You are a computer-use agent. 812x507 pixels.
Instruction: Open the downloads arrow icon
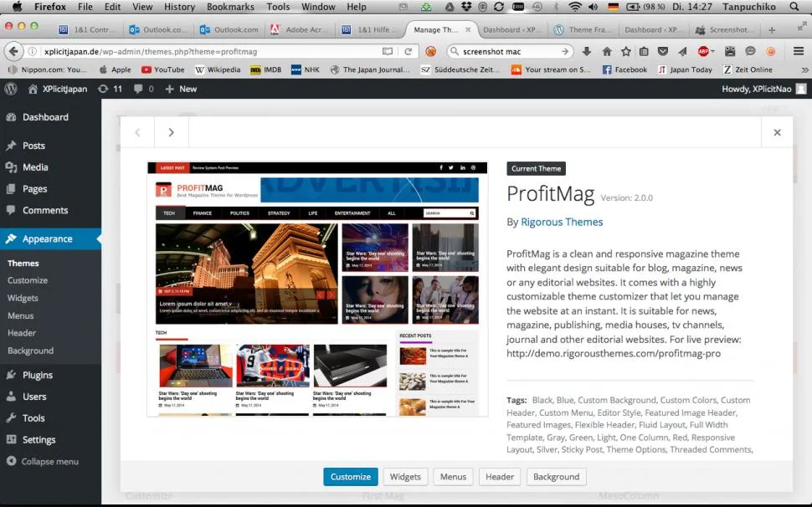pyautogui.click(x=587, y=51)
